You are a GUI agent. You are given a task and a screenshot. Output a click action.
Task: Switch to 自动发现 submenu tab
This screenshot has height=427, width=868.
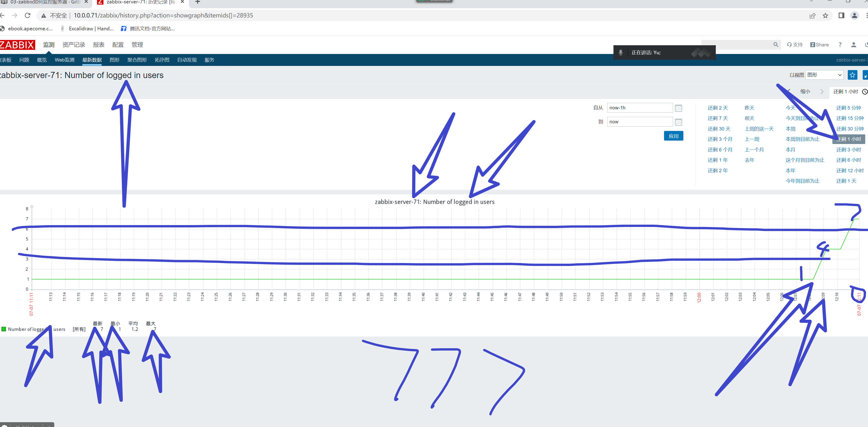click(187, 60)
